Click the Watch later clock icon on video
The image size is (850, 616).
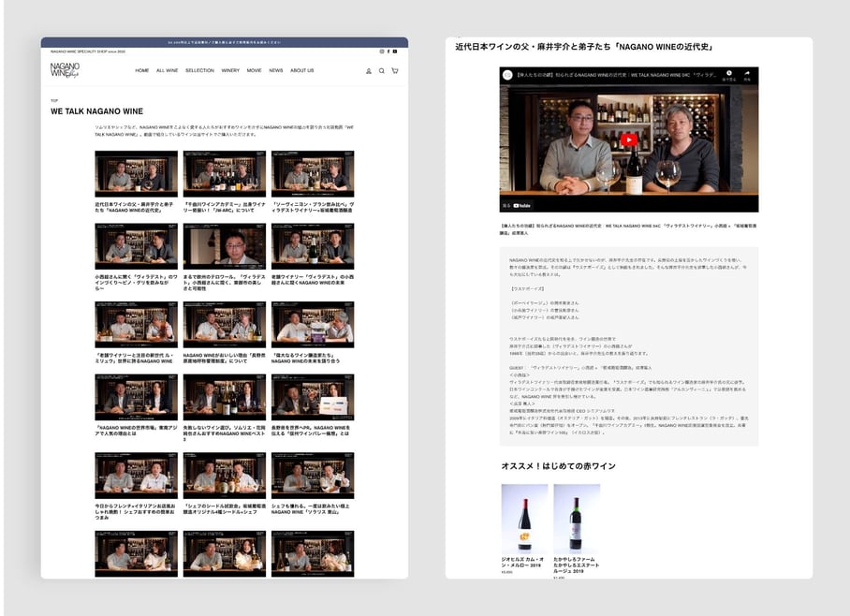(x=729, y=75)
